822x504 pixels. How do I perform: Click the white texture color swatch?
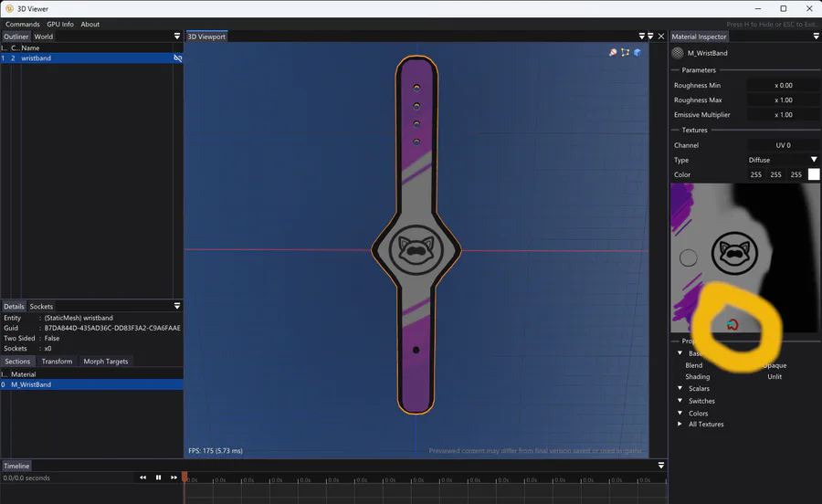pyautogui.click(x=814, y=174)
